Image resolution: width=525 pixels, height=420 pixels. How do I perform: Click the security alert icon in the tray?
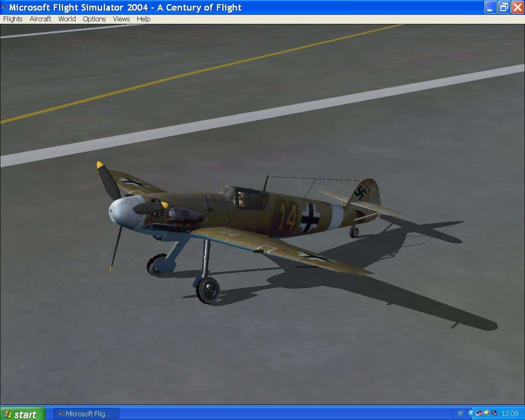(x=479, y=413)
